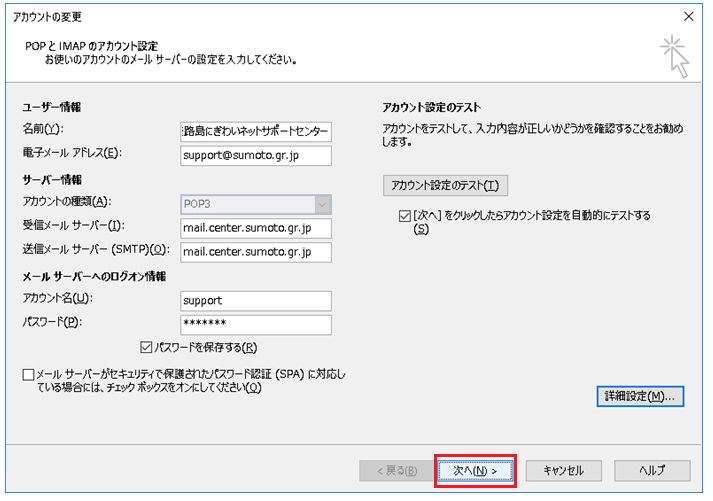Screen dimensions: 713x501
Task: Click the 送信メール サーバー (SMTP)(O): label
Action: (96, 250)
